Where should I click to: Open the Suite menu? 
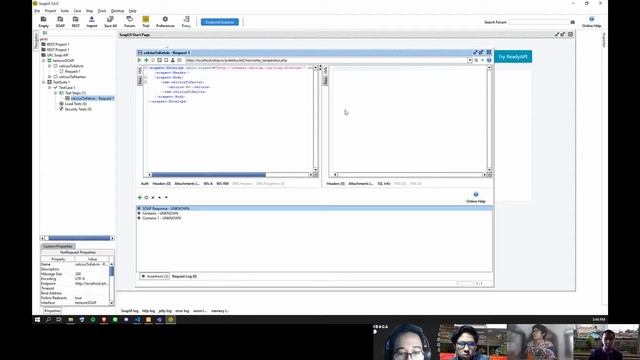coord(65,11)
